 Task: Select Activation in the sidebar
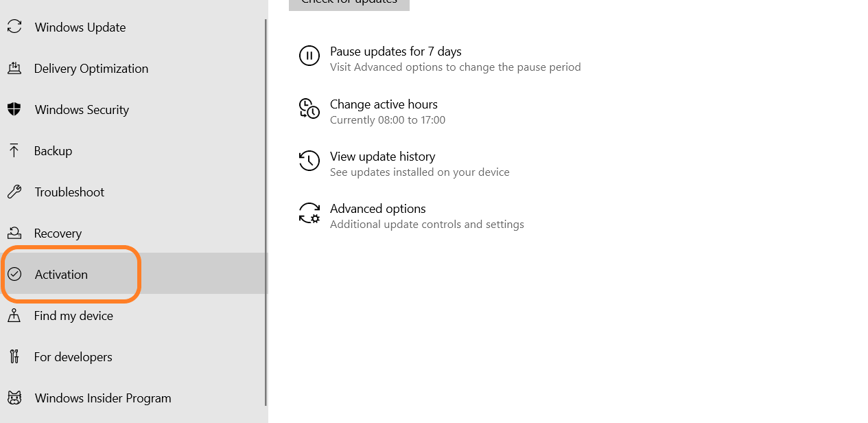point(62,275)
